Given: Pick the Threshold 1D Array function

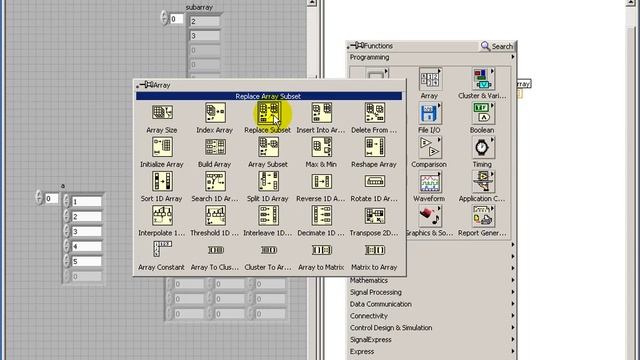Looking at the screenshot, I should (215, 216).
